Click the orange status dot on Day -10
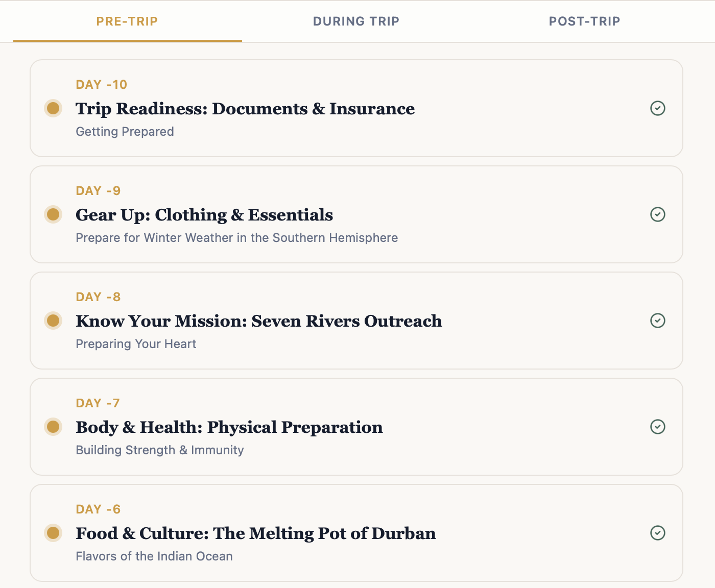 point(53,108)
